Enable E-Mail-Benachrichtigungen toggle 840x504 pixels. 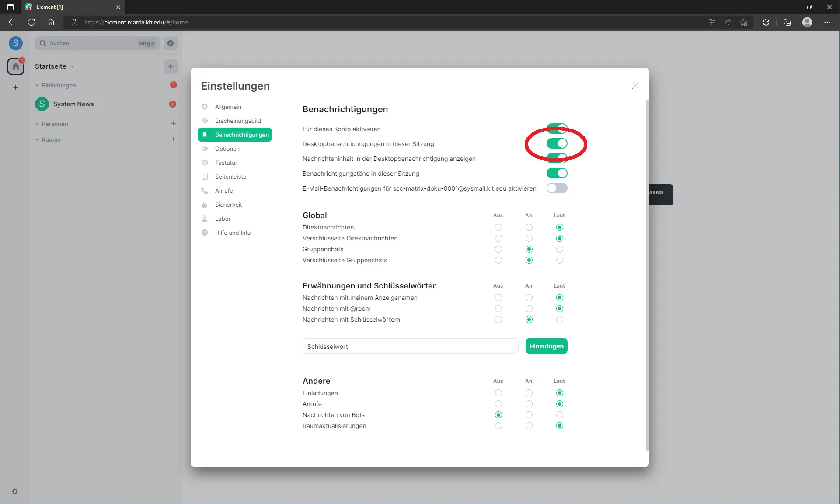pos(557,188)
